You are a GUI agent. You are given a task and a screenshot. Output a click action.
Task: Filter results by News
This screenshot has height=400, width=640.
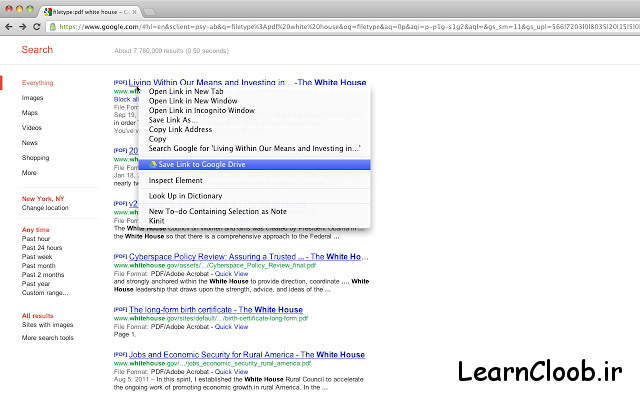point(29,143)
